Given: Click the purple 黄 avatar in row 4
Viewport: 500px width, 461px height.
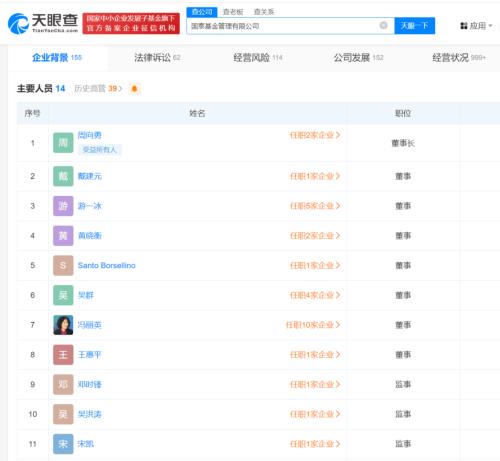Looking at the screenshot, I should pos(63,236).
